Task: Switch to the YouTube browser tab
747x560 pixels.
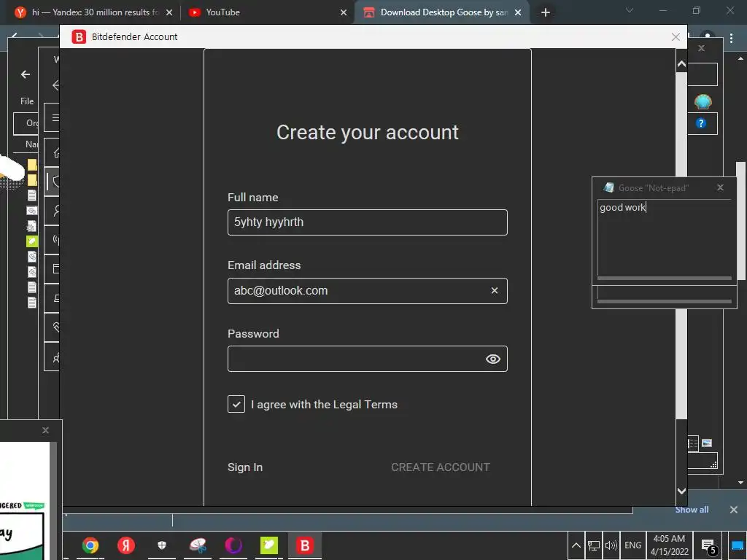Action: (x=222, y=12)
